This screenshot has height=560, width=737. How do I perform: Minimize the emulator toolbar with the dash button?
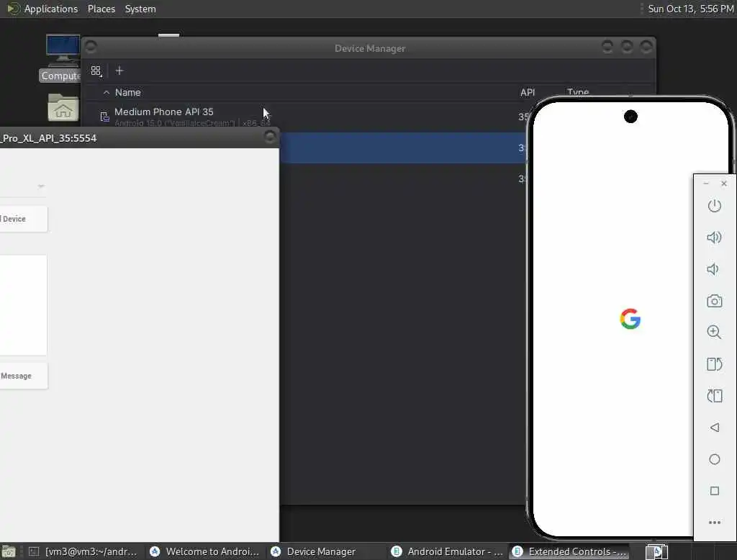click(x=706, y=184)
